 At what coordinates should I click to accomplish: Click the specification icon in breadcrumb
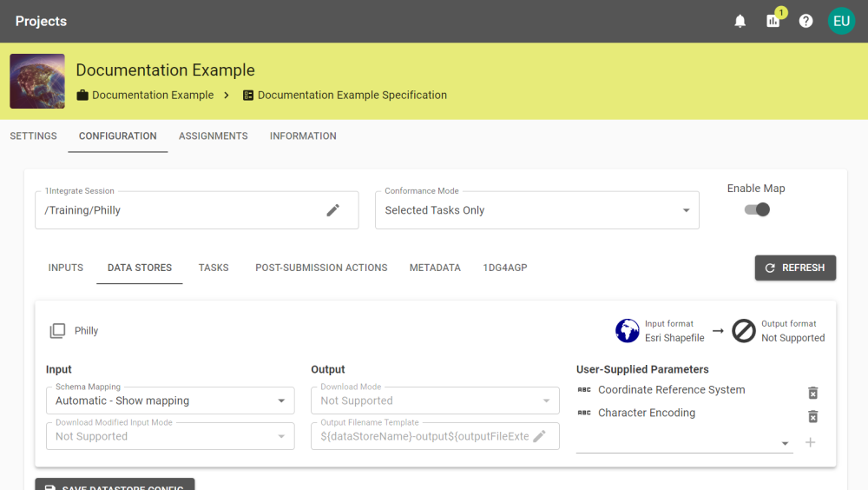[248, 96]
